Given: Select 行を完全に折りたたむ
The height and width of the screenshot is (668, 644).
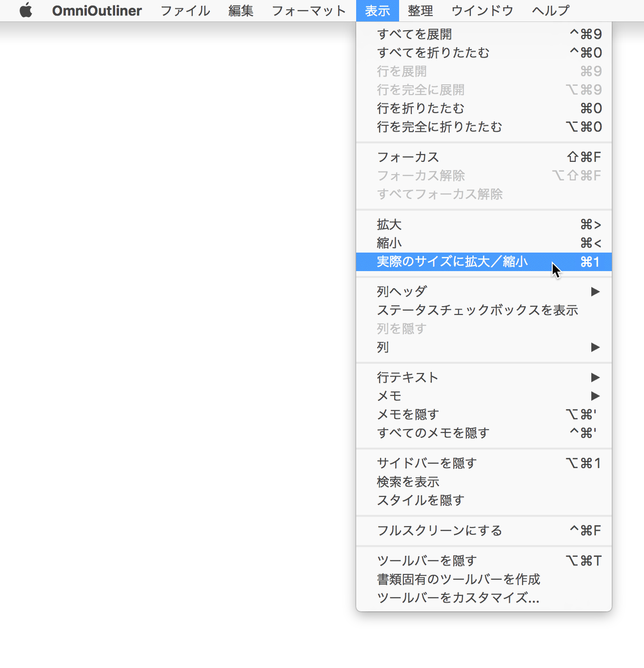Looking at the screenshot, I should coord(484,127).
